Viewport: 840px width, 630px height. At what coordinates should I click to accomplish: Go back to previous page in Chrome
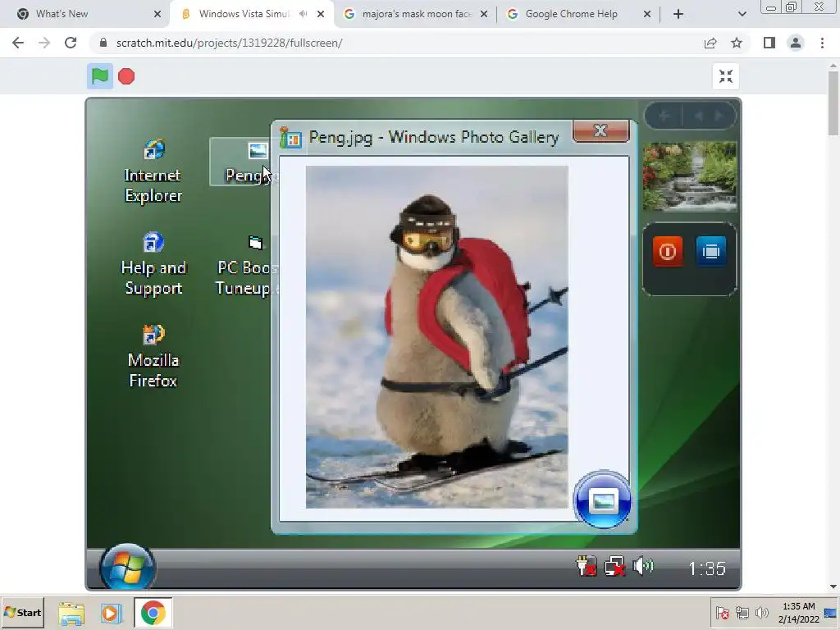[18, 43]
